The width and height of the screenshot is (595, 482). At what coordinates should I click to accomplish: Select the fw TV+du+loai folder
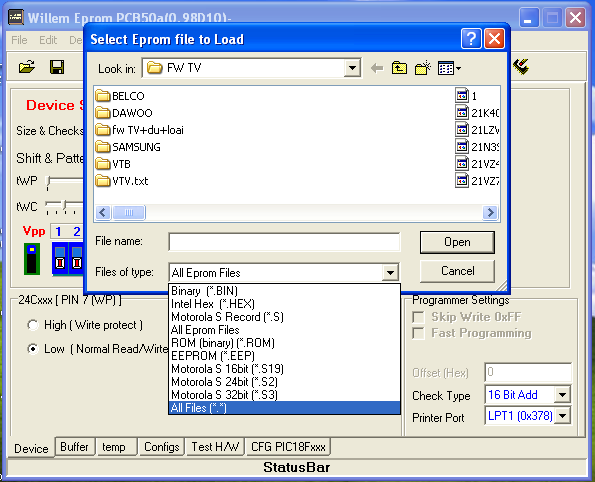(x=139, y=130)
